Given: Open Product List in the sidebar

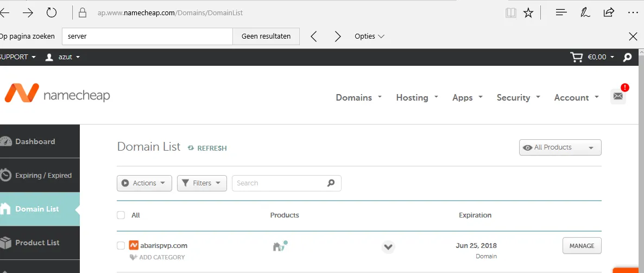Looking at the screenshot, I should pos(40,243).
